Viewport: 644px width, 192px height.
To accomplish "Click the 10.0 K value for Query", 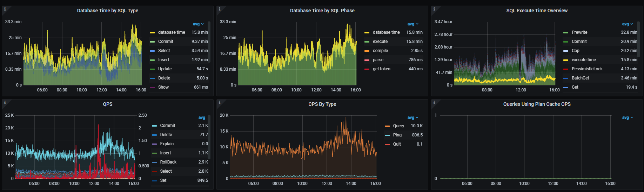I will [x=417, y=126].
